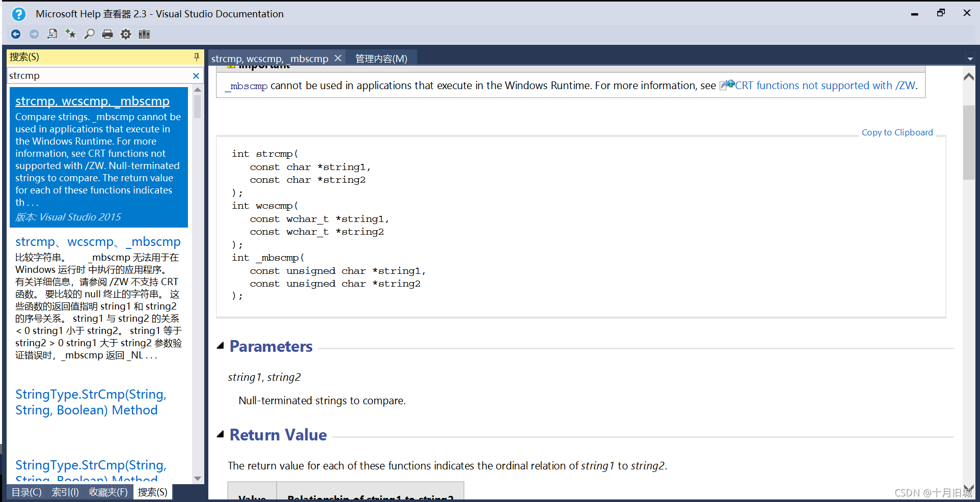
Task: Switch to the 收藏夹(F) tab
Action: [108, 492]
